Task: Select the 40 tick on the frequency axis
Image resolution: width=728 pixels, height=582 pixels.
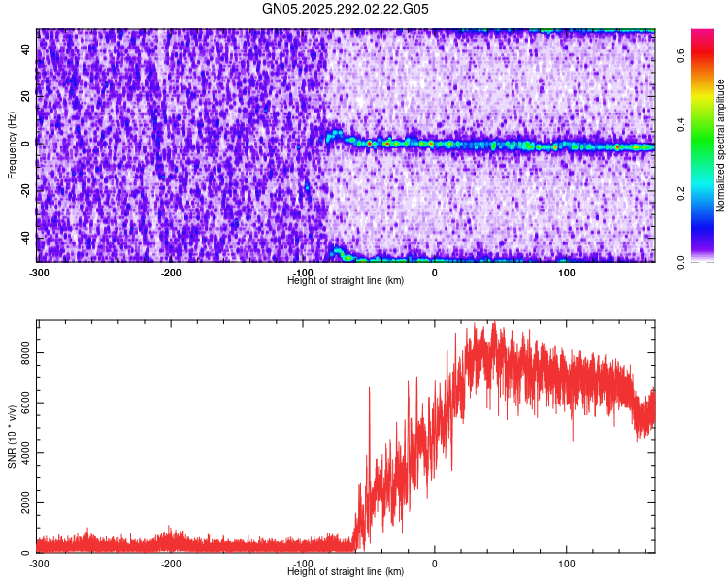Action: (x=27, y=49)
